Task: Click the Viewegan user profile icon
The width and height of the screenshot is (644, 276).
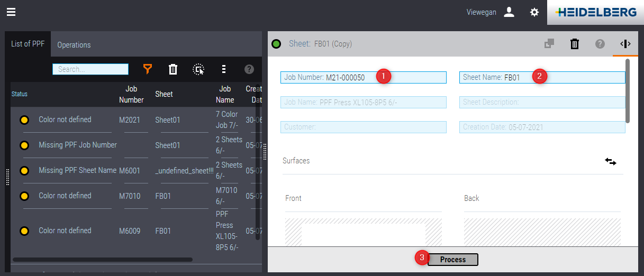Action: (509, 12)
